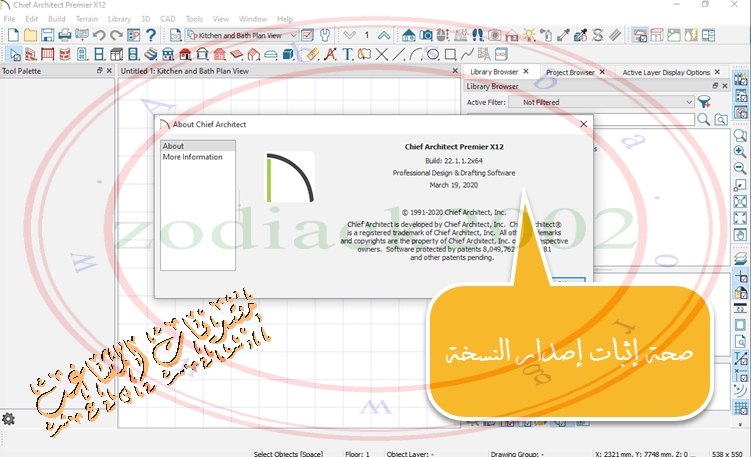Select the Pan hand tool icon
Viewport: 751px width, 457px height.
coord(740,235)
